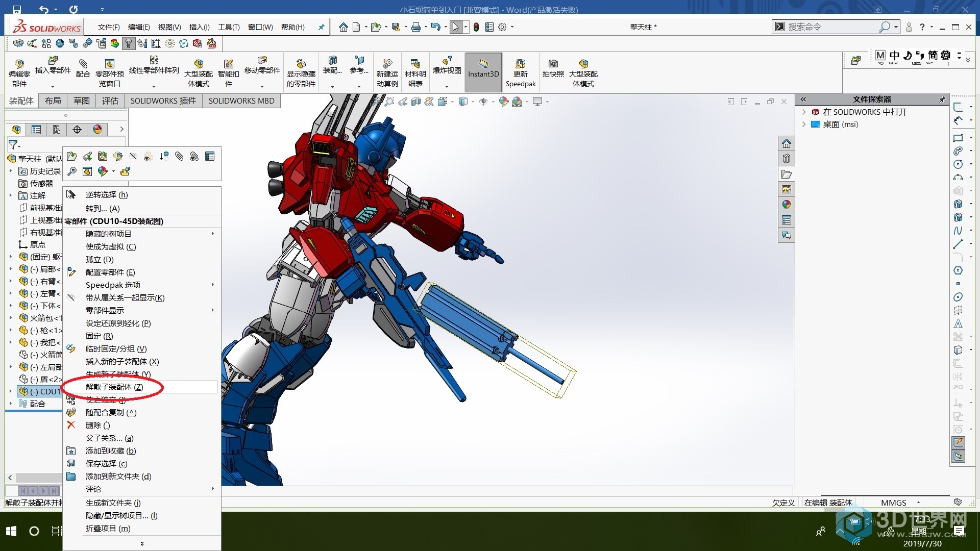Open the PropertyManager tab icon
The width and height of the screenshot is (980, 551).
coord(36,130)
